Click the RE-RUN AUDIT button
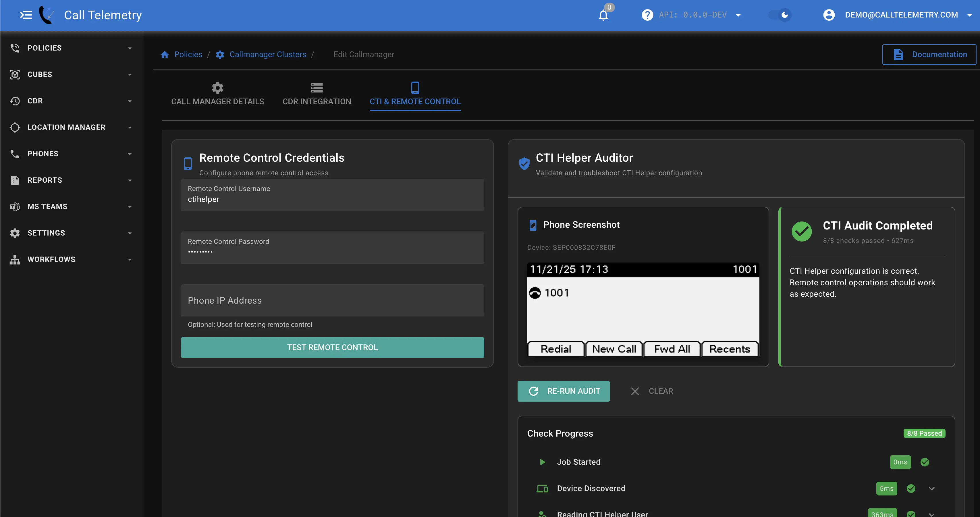Image resolution: width=980 pixels, height=517 pixels. click(x=563, y=391)
